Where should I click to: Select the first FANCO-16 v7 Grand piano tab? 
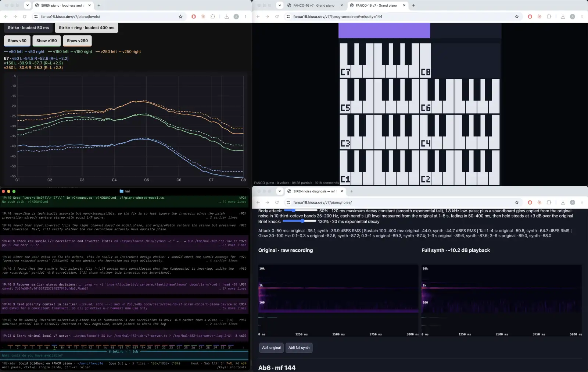(314, 6)
